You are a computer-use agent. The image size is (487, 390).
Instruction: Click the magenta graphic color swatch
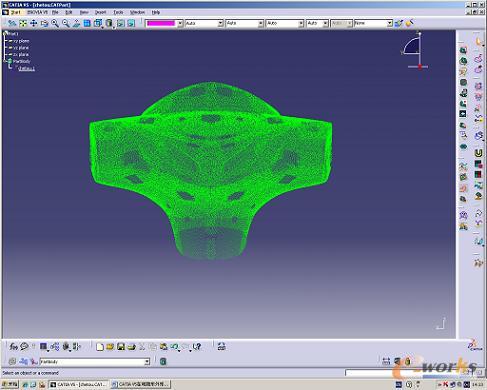[161, 23]
